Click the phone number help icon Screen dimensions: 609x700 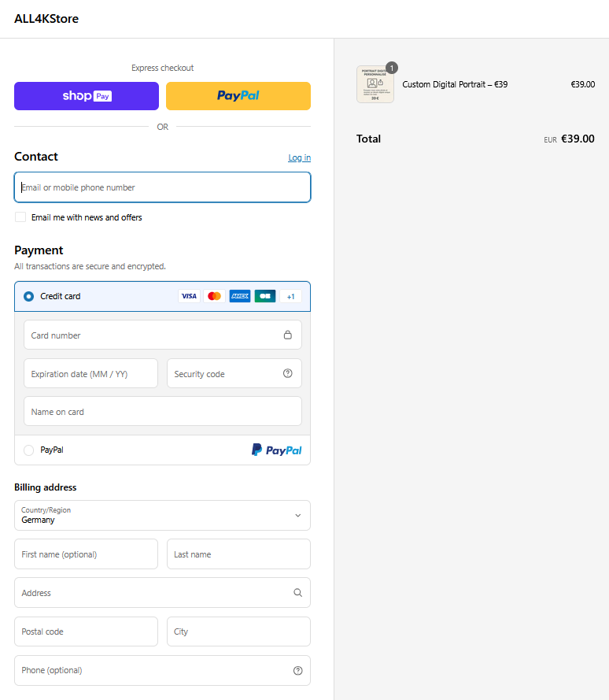(297, 670)
